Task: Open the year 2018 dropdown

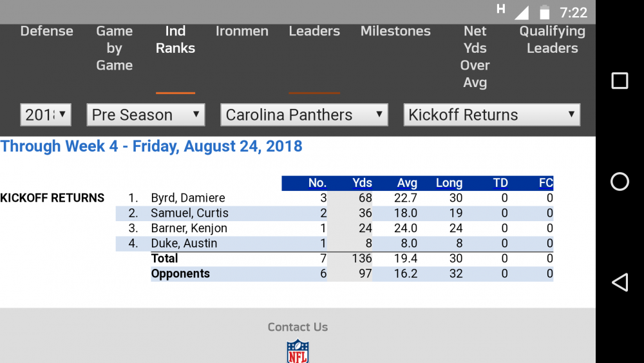Action: (46, 115)
